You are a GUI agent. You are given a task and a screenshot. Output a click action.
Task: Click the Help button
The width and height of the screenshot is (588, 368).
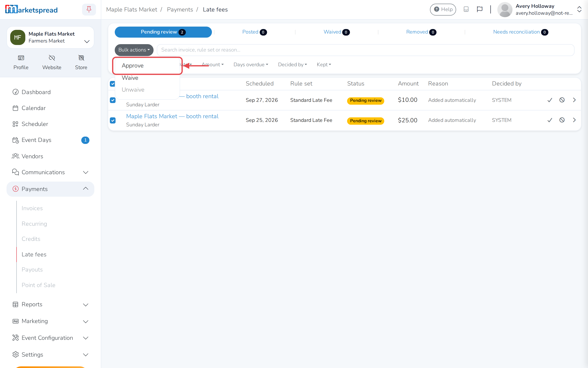[443, 9]
